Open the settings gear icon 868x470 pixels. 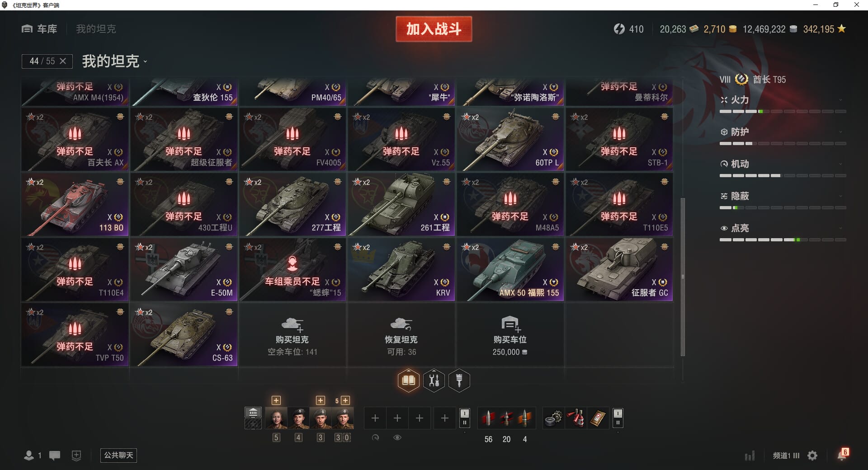click(812, 456)
